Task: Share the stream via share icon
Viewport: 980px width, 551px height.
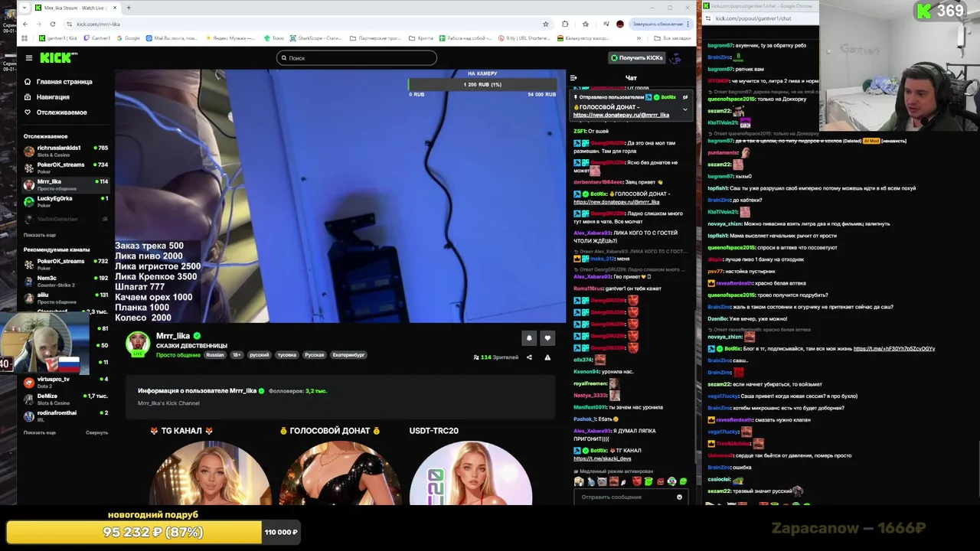Action: click(529, 357)
